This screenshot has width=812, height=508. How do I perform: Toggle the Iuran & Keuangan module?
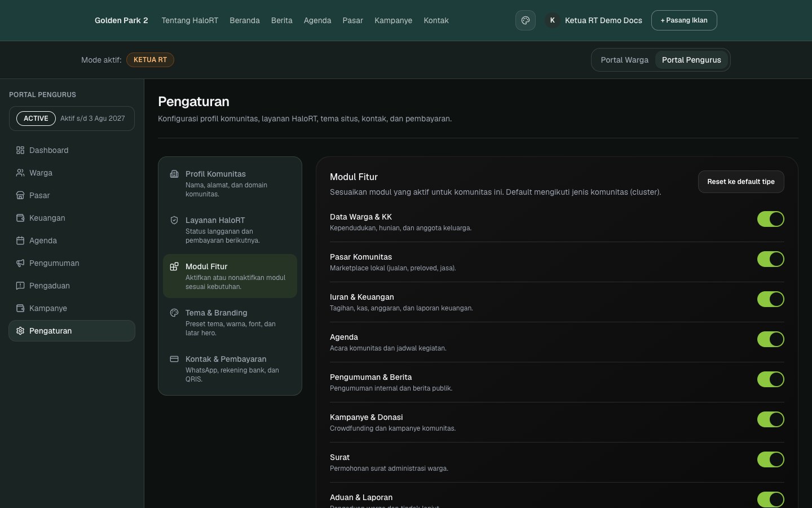point(771,299)
